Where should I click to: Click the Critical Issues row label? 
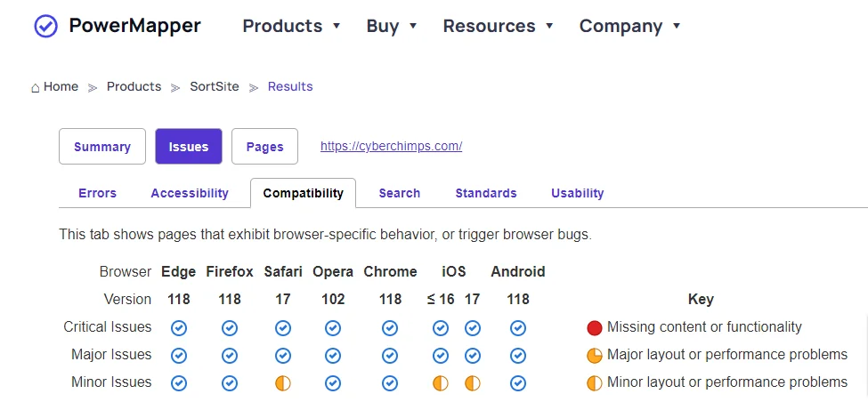(108, 327)
